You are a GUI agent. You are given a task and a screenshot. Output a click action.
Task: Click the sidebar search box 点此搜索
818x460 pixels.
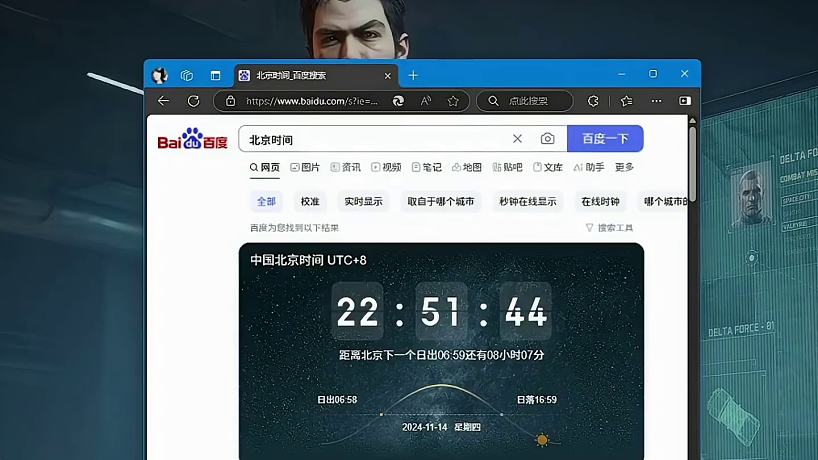(525, 101)
